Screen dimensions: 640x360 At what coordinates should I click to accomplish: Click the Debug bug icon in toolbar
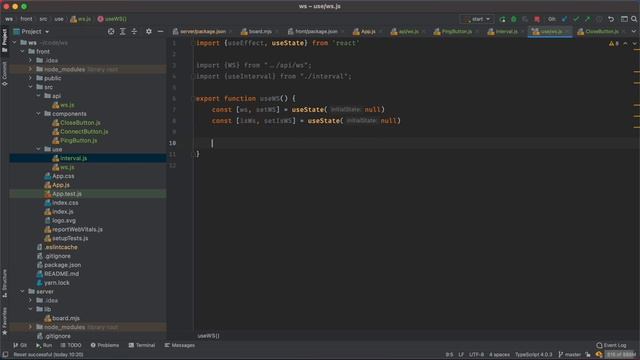(x=514, y=19)
